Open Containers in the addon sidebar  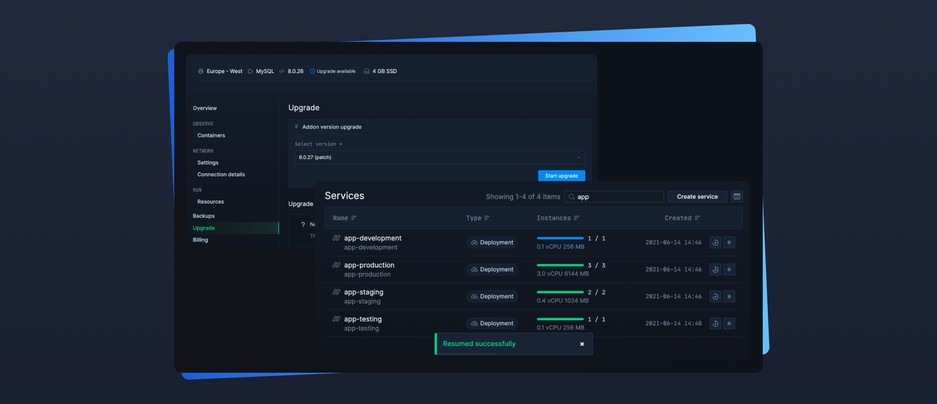point(212,135)
